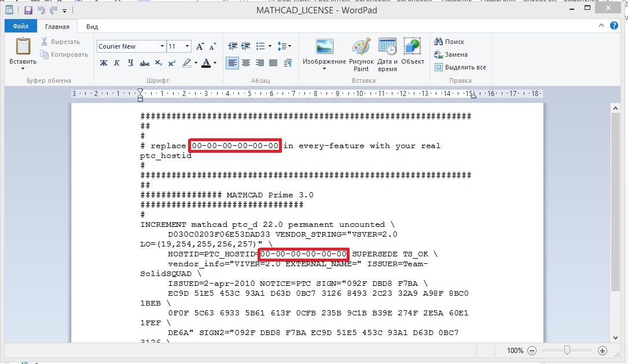Click the grow font icon
The width and height of the screenshot is (628, 364).
[200, 46]
